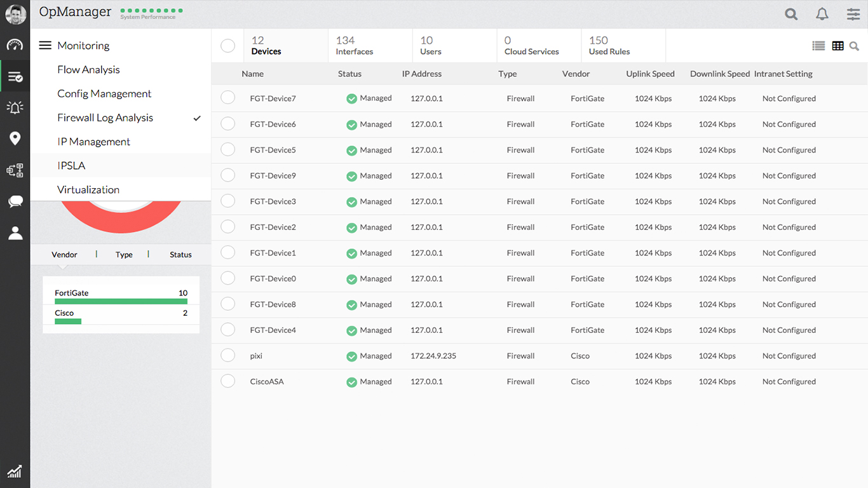Switch to table grid view layout
Viewport: 868px width, 488px height.
838,46
